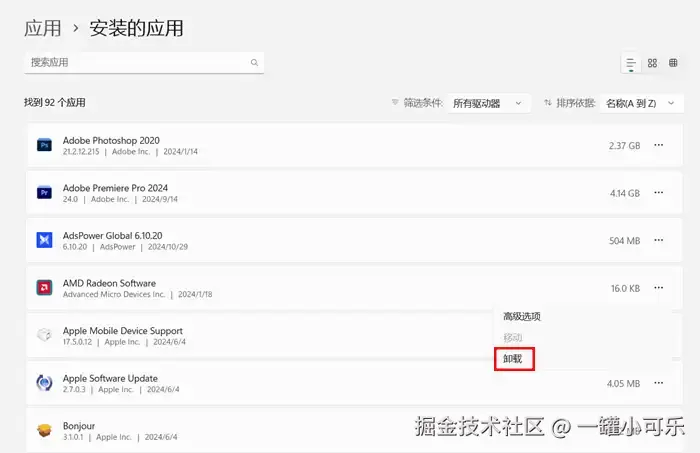Select the Adobe Premiere Pro 2024 name
Viewport: 700px width, 453px height.
click(x=115, y=188)
